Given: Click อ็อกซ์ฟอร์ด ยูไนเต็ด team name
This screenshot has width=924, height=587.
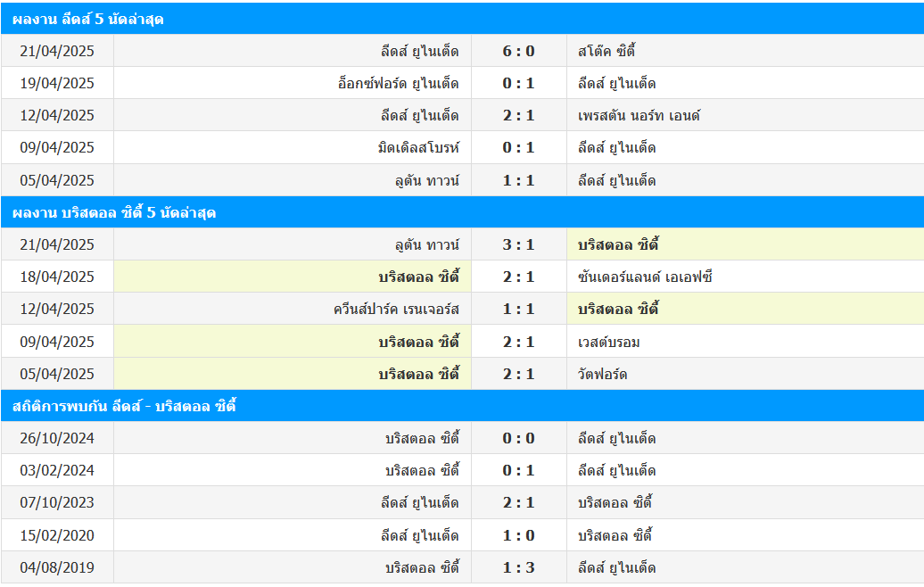Looking at the screenshot, I should pos(399,83).
